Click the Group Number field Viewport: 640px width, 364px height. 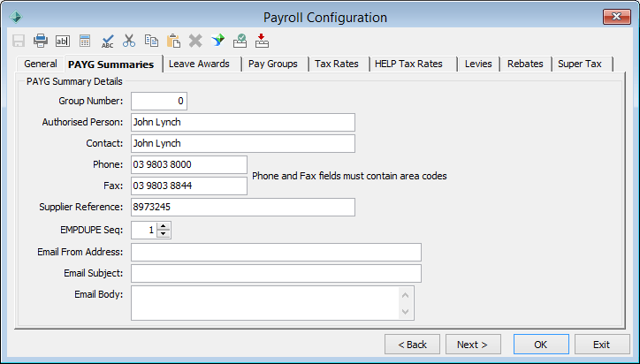tap(159, 102)
